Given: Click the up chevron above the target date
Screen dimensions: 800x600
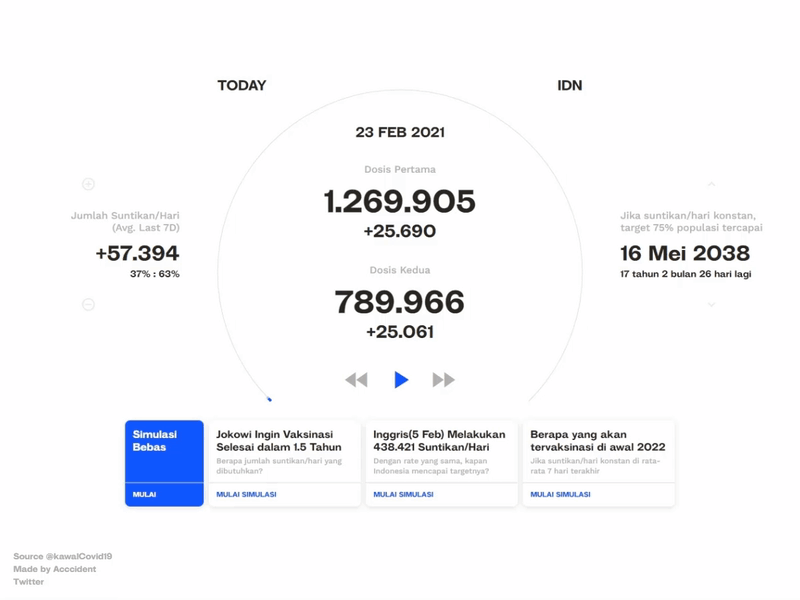Looking at the screenshot, I should 710,183.
